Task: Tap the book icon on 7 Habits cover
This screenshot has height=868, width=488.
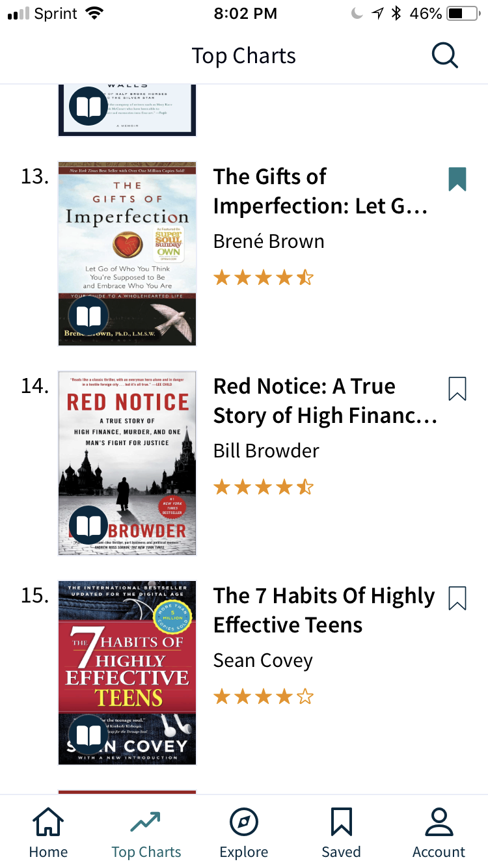Action: point(89,735)
